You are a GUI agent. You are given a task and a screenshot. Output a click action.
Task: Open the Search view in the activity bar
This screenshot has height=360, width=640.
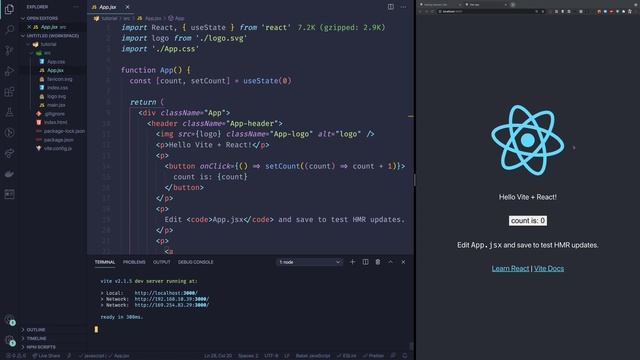click(x=9, y=29)
